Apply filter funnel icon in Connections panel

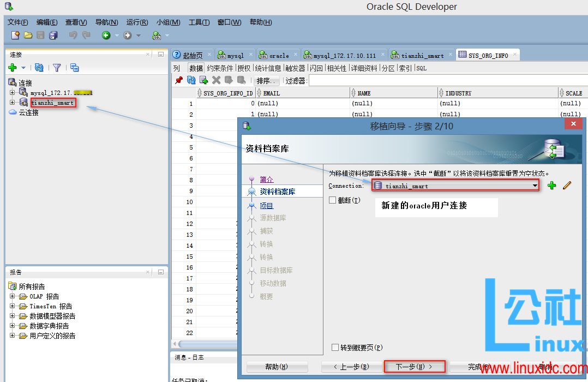57,68
